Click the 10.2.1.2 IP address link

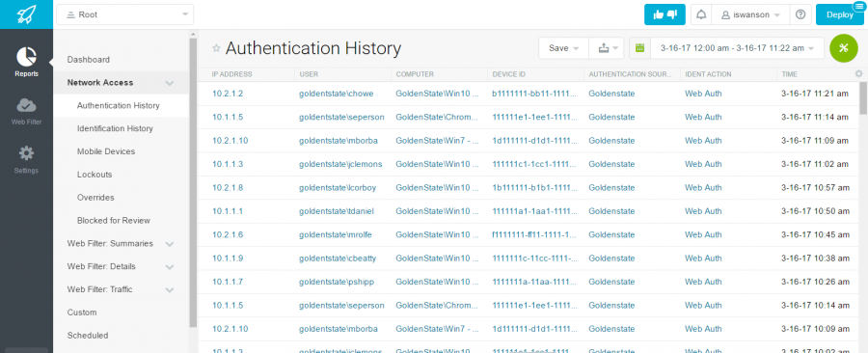pos(228,94)
